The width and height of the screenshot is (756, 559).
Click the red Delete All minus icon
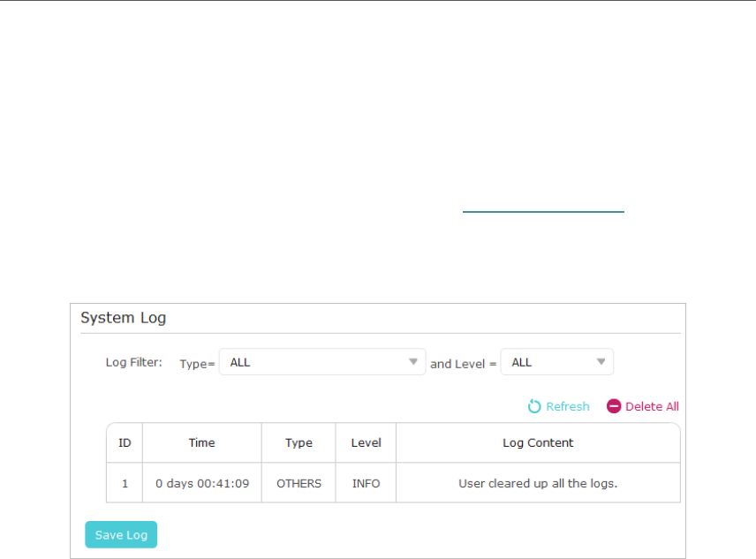coord(614,406)
